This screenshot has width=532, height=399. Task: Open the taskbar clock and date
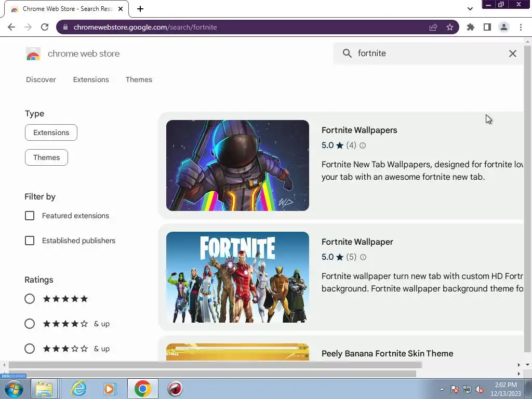[506, 389]
